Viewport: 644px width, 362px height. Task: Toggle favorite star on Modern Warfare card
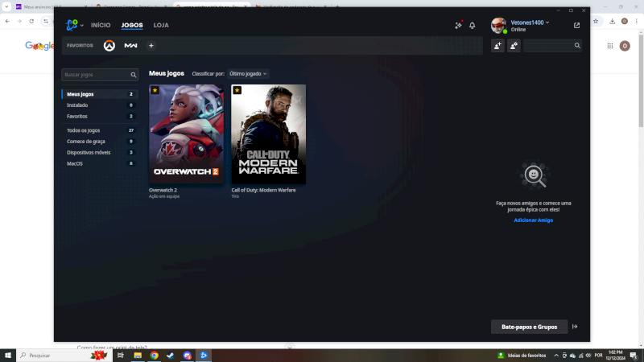[x=237, y=90]
